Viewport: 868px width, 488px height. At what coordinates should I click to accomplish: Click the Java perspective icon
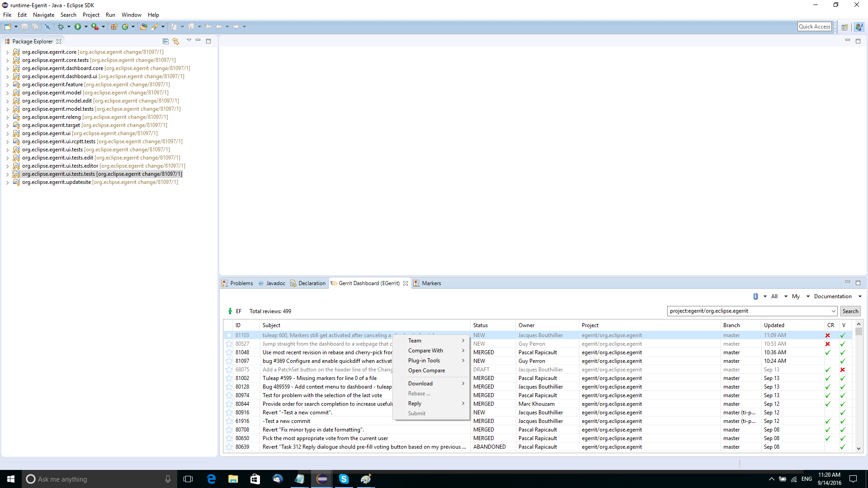[859, 27]
